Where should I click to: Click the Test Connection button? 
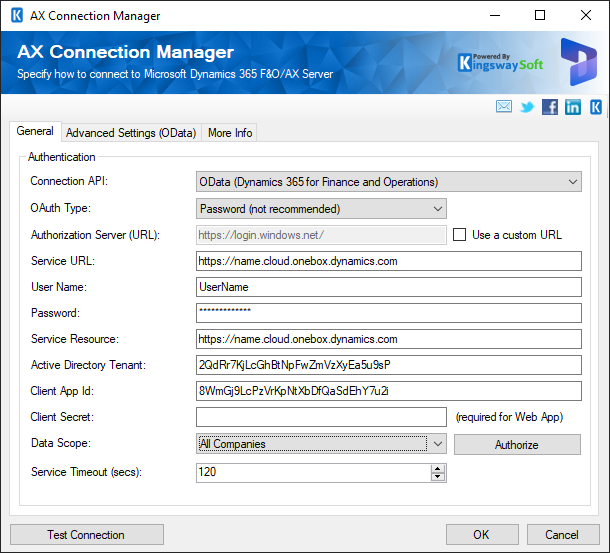pyautogui.click(x=86, y=535)
